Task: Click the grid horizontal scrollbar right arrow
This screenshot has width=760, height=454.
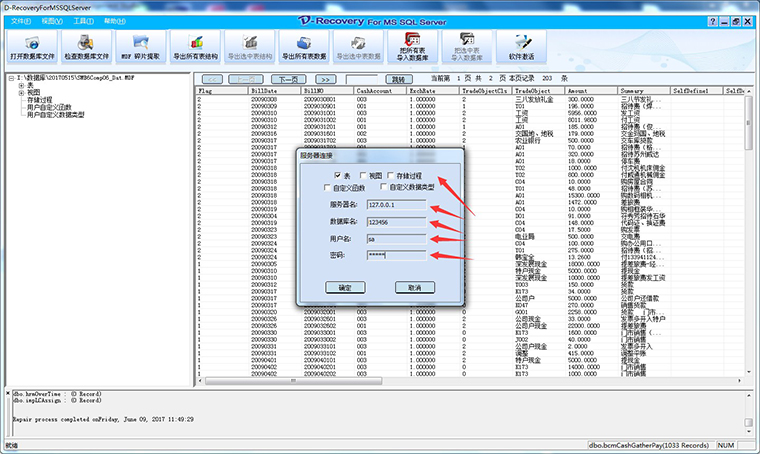Action: coord(740,381)
